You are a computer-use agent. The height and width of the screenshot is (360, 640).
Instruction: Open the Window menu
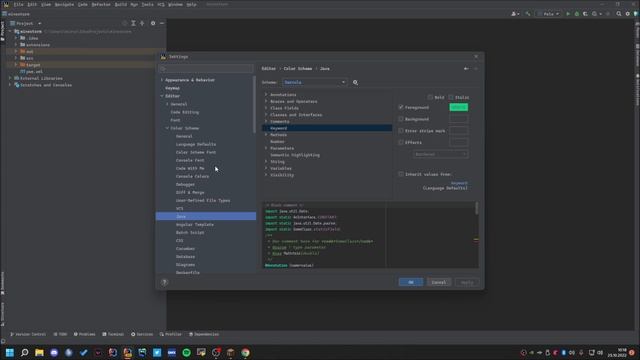[176, 4]
